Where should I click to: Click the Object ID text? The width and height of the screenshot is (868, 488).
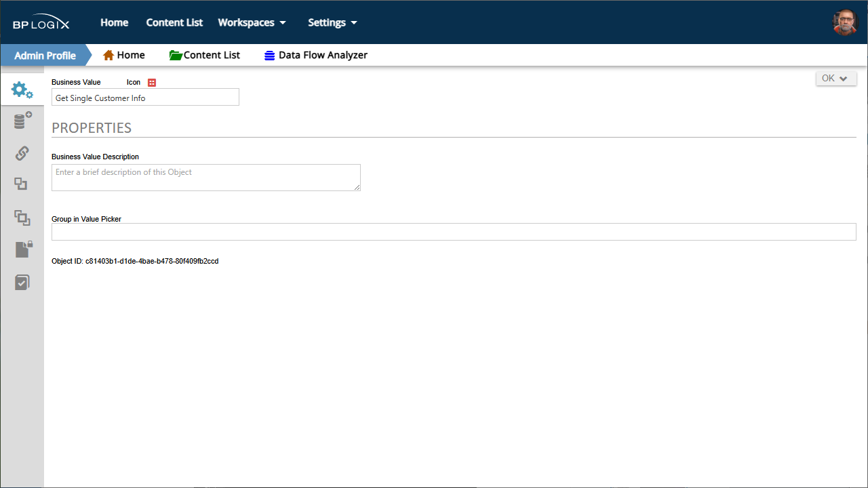(135, 261)
